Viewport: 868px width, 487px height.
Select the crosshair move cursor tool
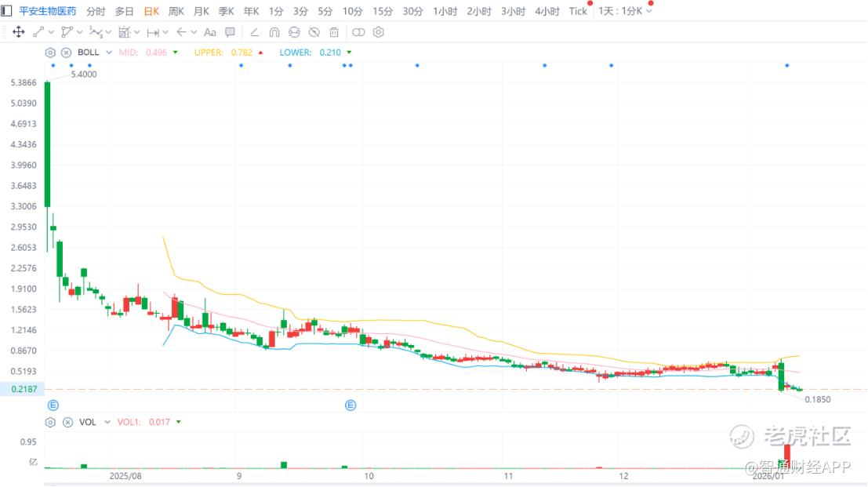tap(18, 32)
